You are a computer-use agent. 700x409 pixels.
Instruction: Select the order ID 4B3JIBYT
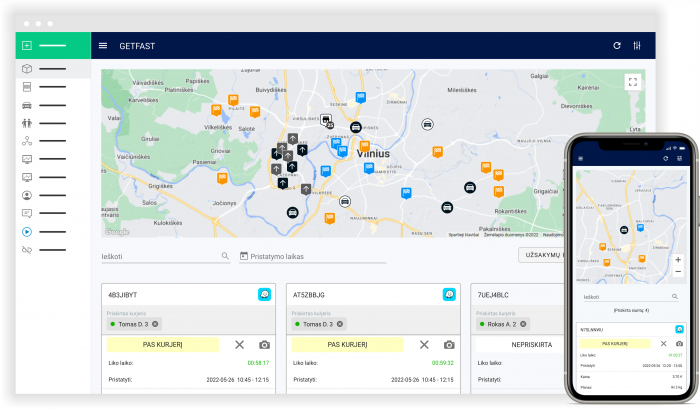pyautogui.click(x=123, y=295)
